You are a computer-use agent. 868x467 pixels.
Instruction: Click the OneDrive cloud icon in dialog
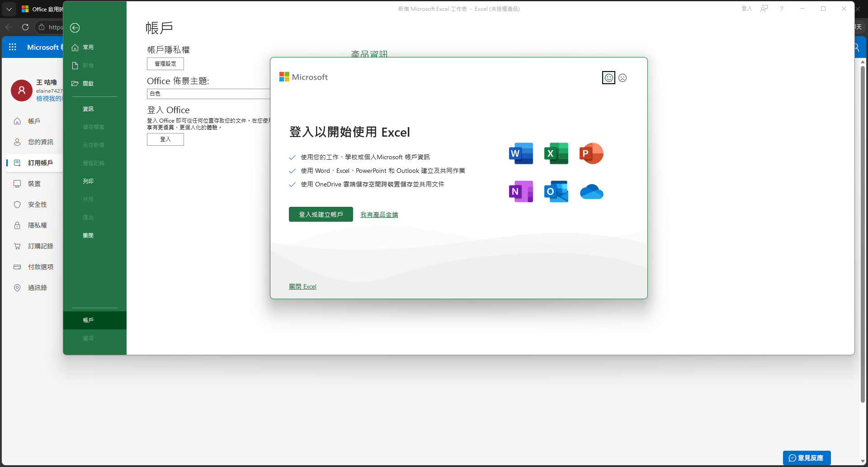591,191
